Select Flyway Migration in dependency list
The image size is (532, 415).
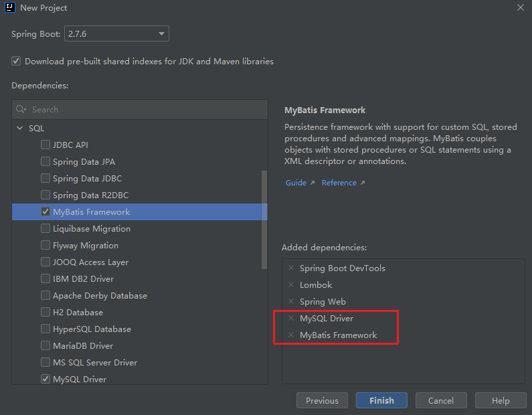pyautogui.click(x=85, y=245)
